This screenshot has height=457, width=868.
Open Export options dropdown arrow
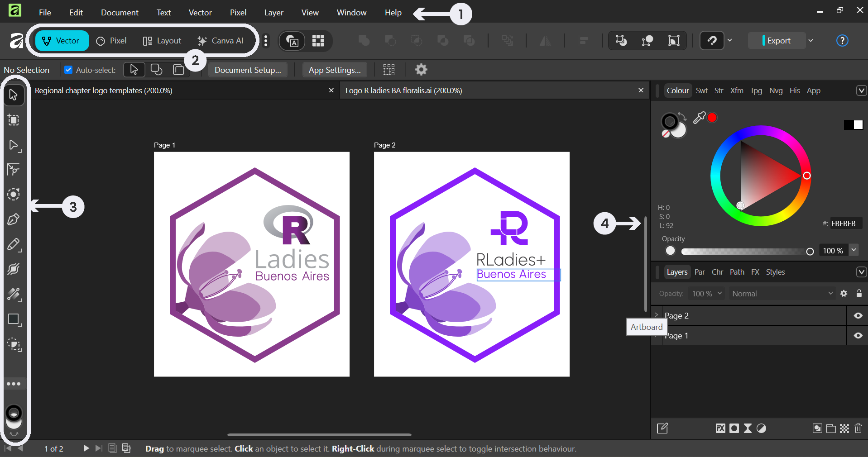coord(810,41)
